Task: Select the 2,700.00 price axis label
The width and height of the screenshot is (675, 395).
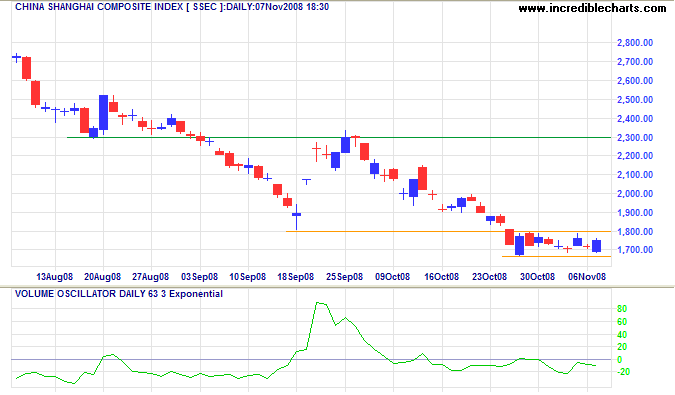Action: point(635,62)
